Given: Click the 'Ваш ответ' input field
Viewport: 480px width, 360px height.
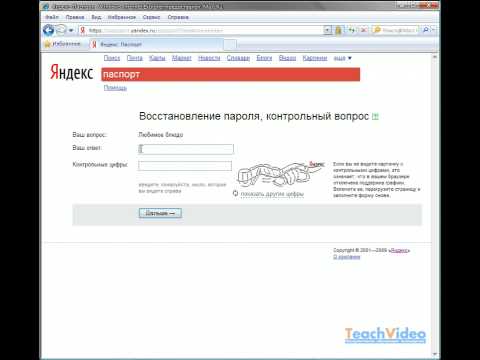Looking at the screenshot, I should click(186, 149).
